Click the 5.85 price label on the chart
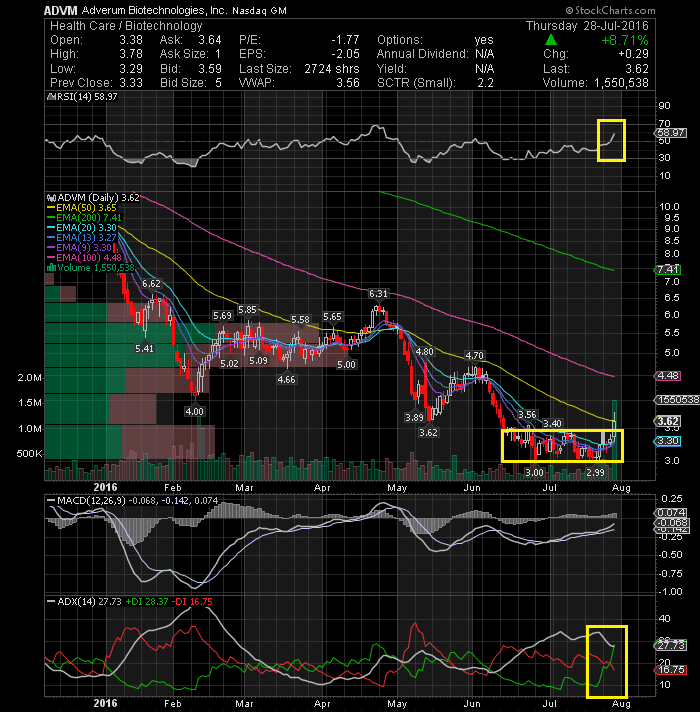The width and height of the screenshot is (700, 712). (x=247, y=310)
